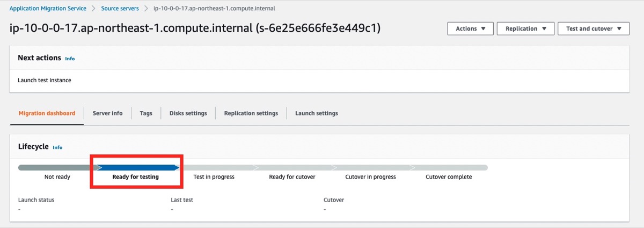Image resolution: width=644 pixels, height=228 pixels.
Task: Go to the Launch settings tab
Action: [317, 113]
